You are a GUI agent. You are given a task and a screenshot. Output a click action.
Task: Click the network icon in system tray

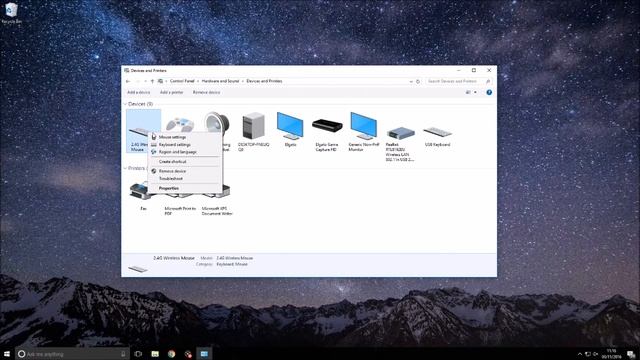pos(588,354)
